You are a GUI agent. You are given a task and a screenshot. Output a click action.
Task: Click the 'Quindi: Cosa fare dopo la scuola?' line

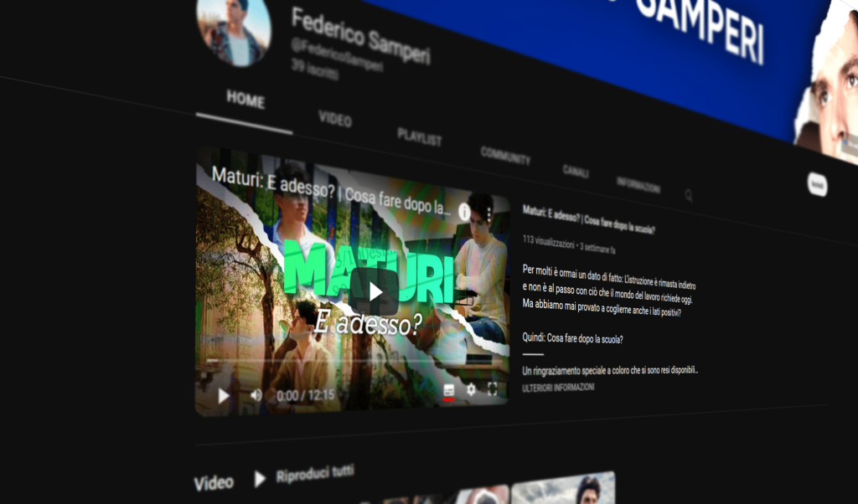click(x=572, y=338)
